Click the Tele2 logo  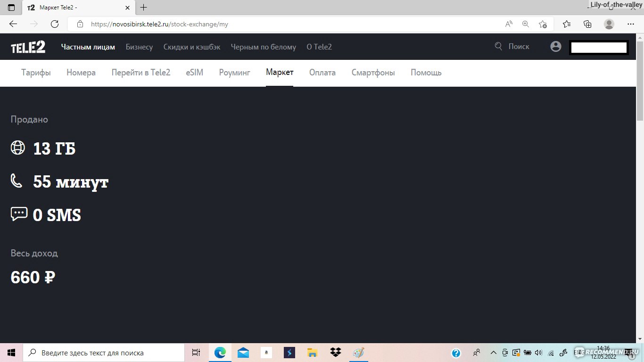click(28, 47)
